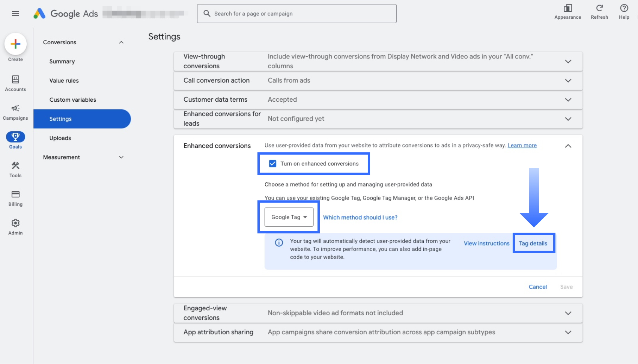
Task: Uncheck Turn on enhanced conversions
Action: coord(273,164)
